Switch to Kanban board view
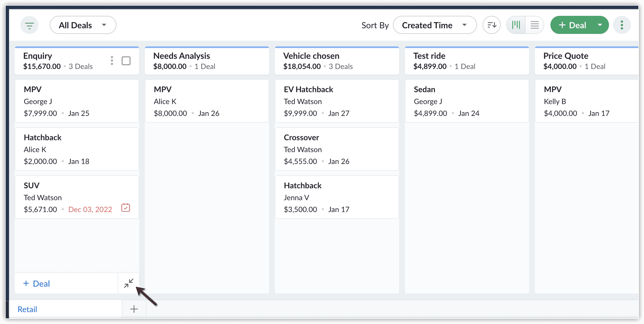644x324 pixels. (x=516, y=25)
